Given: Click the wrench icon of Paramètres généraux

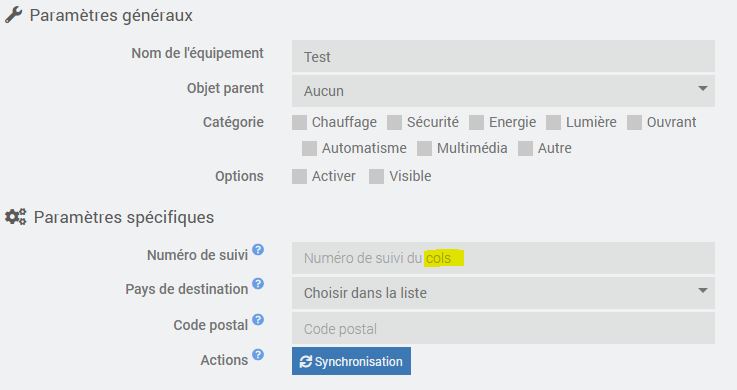Looking at the screenshot, I should [x=13, y=15].
